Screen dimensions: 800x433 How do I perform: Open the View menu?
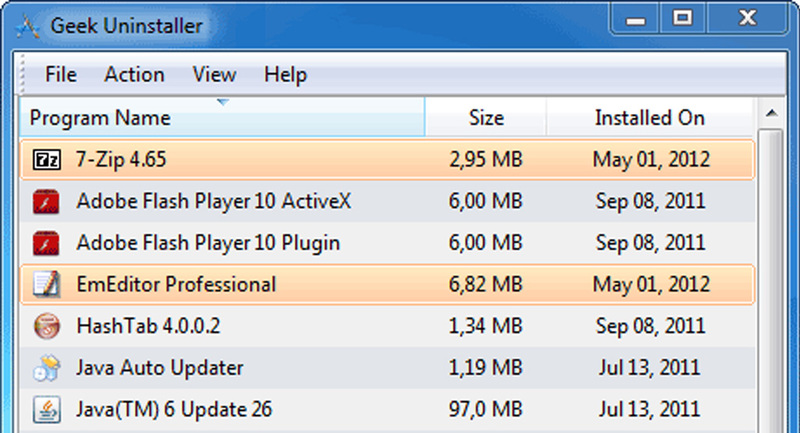214,75
